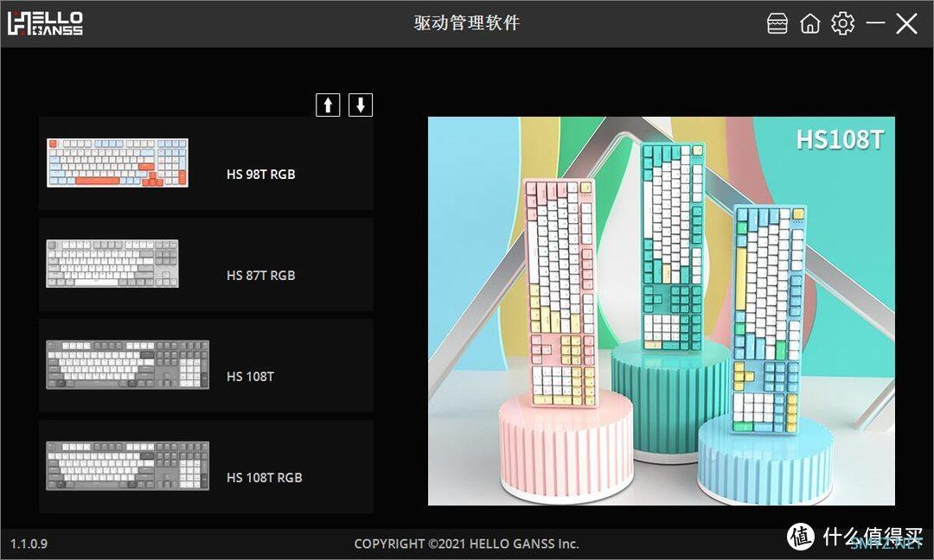Open settings gear icon
The width and height of the screenshot is (934, 560).
coord(842,24)
